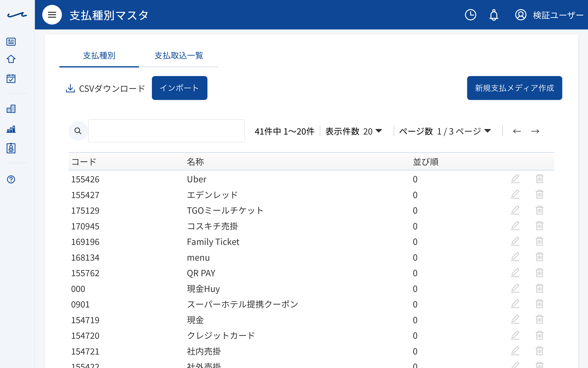This screenshot has width=588, height=368.
Task: Open the ID badge sidebar icon
Action: click(x=11, y=148)
